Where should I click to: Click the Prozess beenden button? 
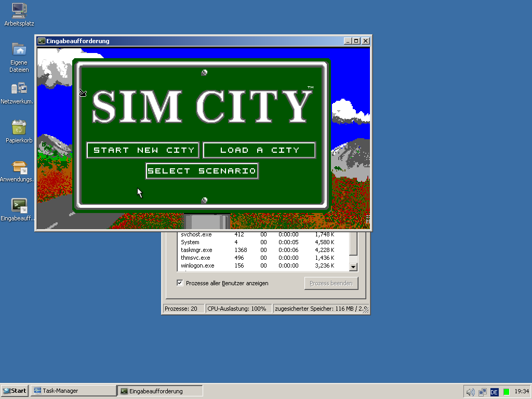click(x=331, y=283)
